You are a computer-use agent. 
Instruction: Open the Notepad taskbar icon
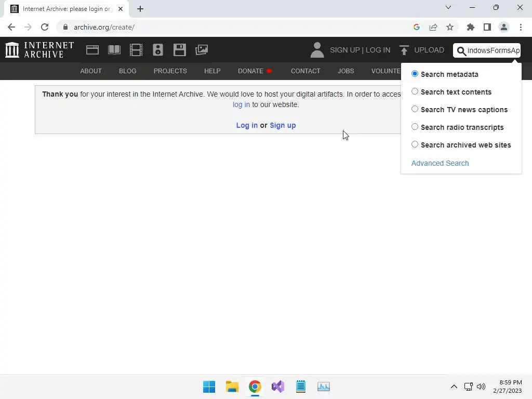(301, 387)
